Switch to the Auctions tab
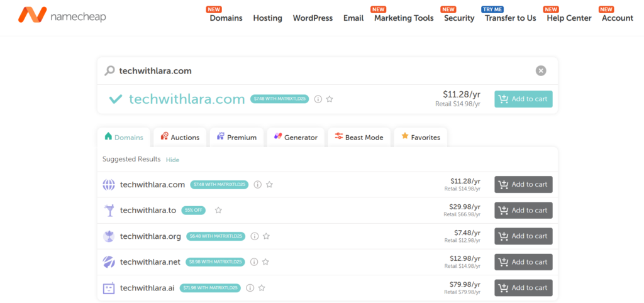644x303 pixels. [x=180, y=137]
